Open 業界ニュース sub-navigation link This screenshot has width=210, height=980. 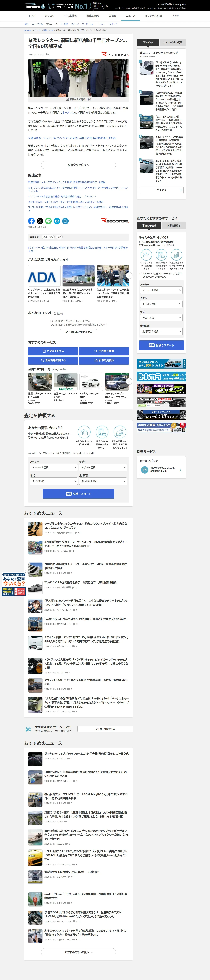click(x=52, y=24)
